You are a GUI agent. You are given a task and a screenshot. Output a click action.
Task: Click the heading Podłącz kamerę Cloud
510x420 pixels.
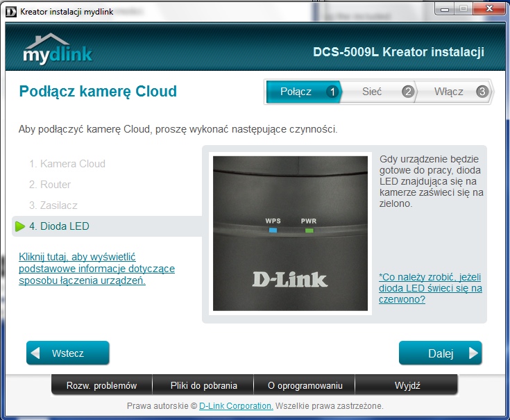(98, 91)
